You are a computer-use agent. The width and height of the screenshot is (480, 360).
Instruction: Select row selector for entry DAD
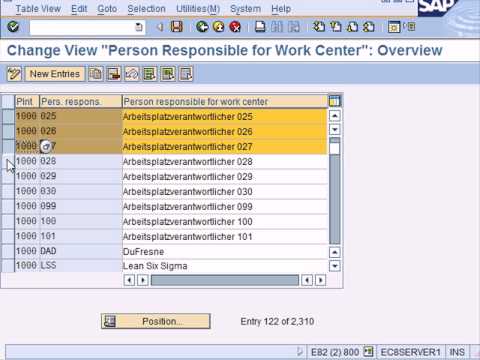coord(8,251)
